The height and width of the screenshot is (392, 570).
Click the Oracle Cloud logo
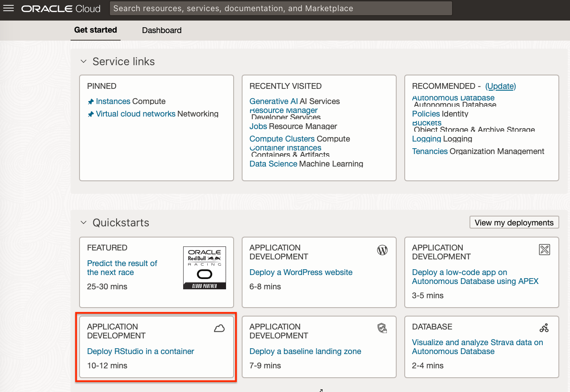(x=61, y=8)
